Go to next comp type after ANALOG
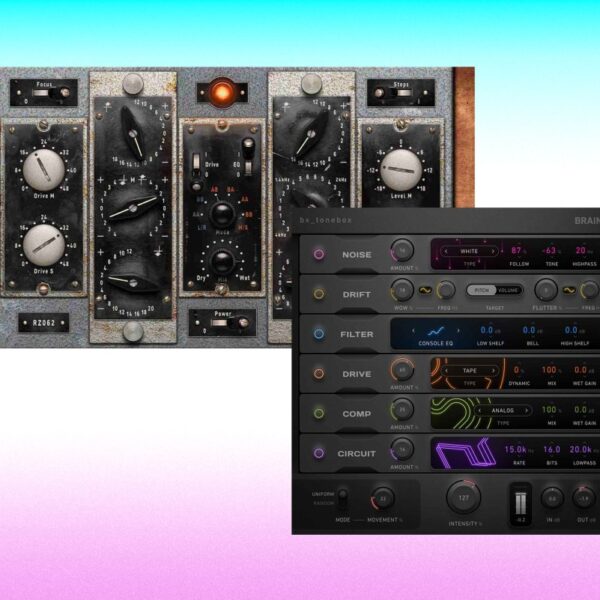Viewport: 600px width, 600px height. click(527, 411)
